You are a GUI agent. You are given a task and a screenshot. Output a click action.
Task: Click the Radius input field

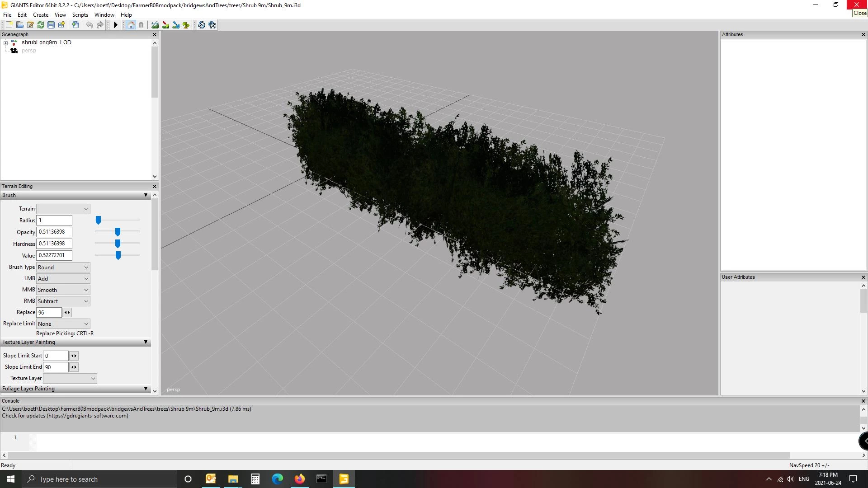pyautogui.click(x=54, y=220)
